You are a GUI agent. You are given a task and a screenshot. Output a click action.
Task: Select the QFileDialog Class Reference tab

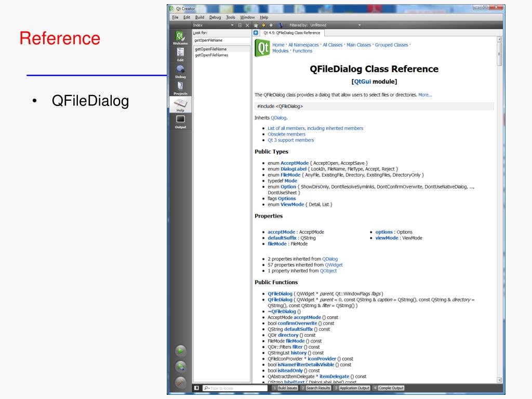coord(292,33)
